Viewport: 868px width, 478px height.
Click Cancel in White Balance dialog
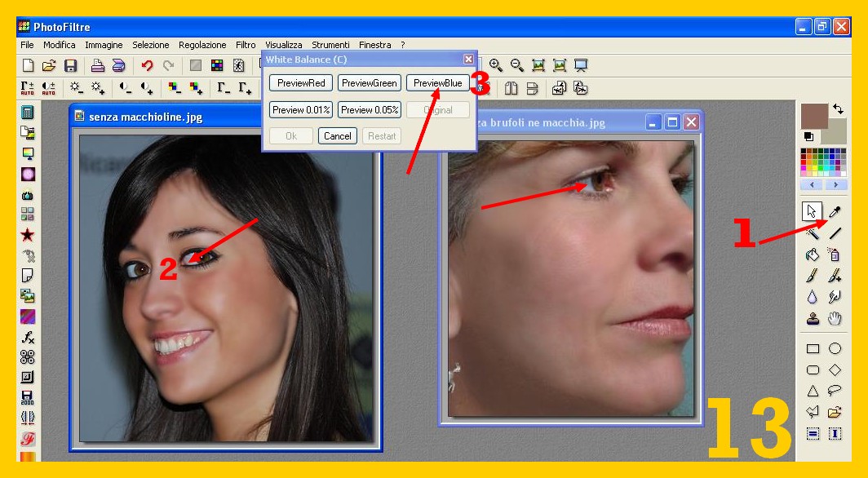[337, 136]
